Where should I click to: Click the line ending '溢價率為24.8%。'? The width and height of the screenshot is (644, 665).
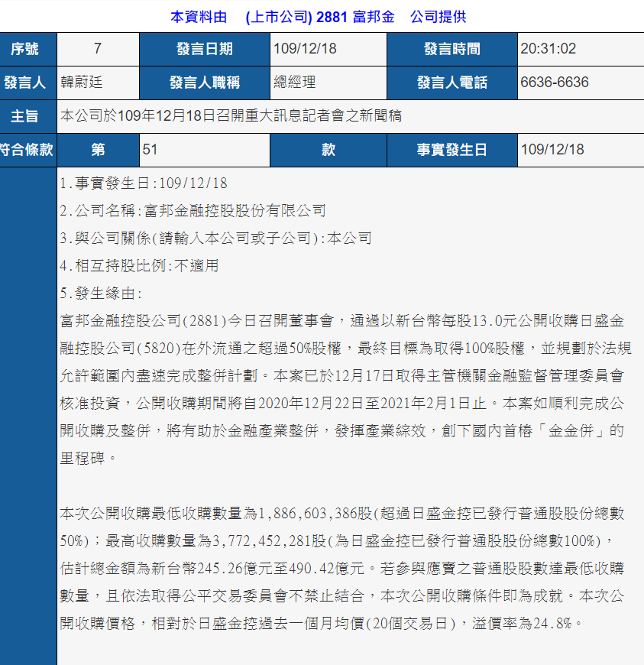pyautogui.click(x=322, y=624)
